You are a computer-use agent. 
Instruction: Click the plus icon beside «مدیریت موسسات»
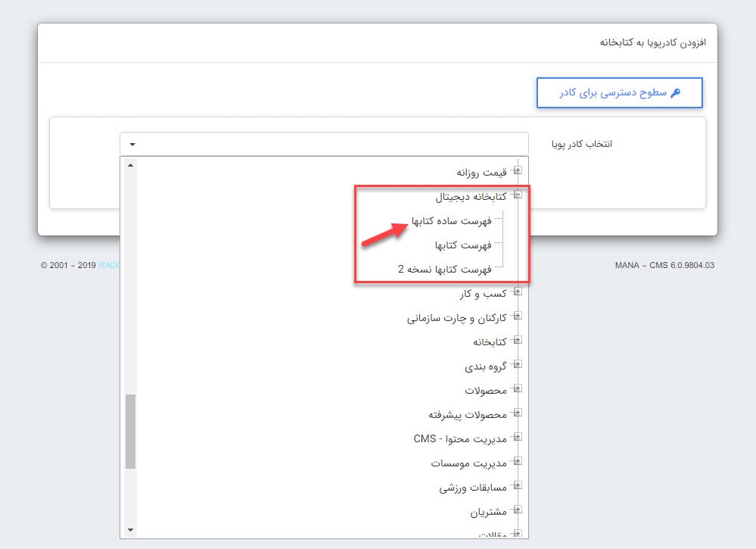coord(518,463)
